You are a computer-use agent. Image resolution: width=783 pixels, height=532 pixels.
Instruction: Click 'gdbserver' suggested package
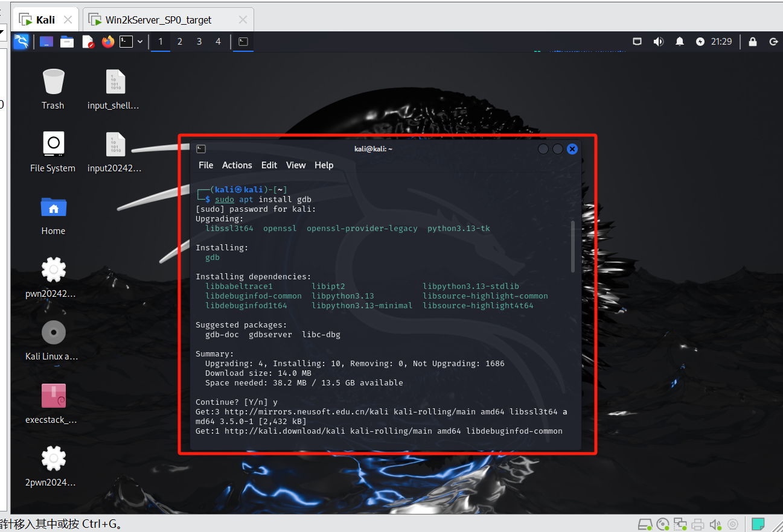pos(270,335)
